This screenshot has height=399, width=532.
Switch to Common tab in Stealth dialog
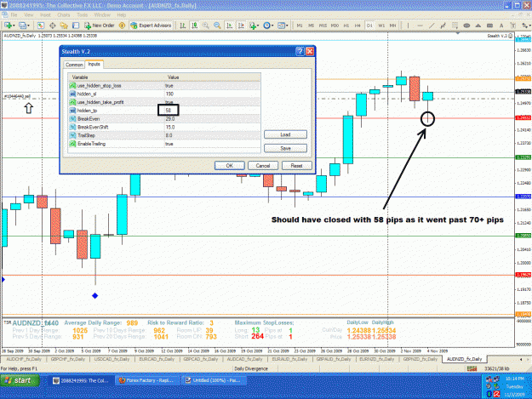coord(74,65)
